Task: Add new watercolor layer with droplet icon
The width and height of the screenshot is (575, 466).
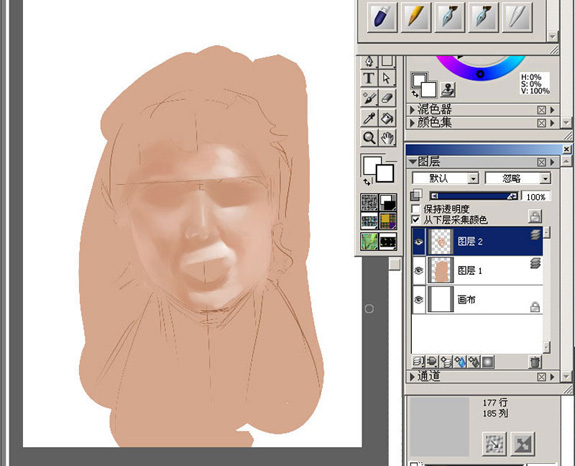Action: (460, 362)
